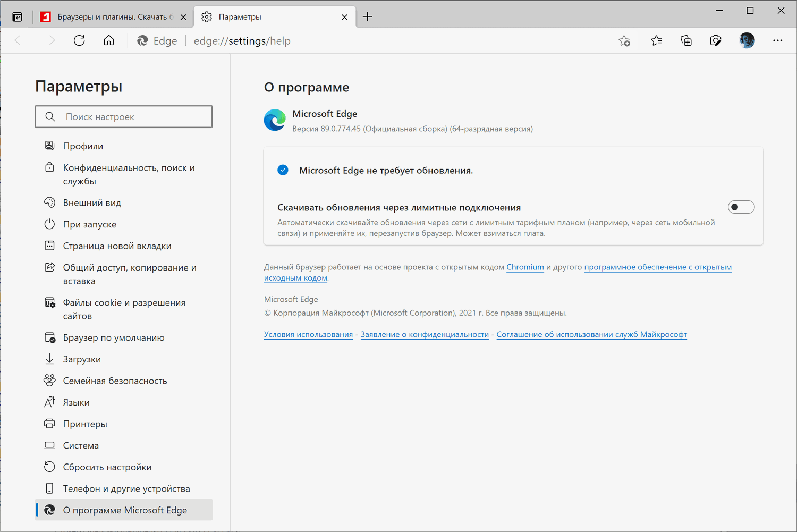Screen dimensions: 797x532
Task: Open the Профили settings section icon
Action: pyautogui.click(x=49, y=146)
